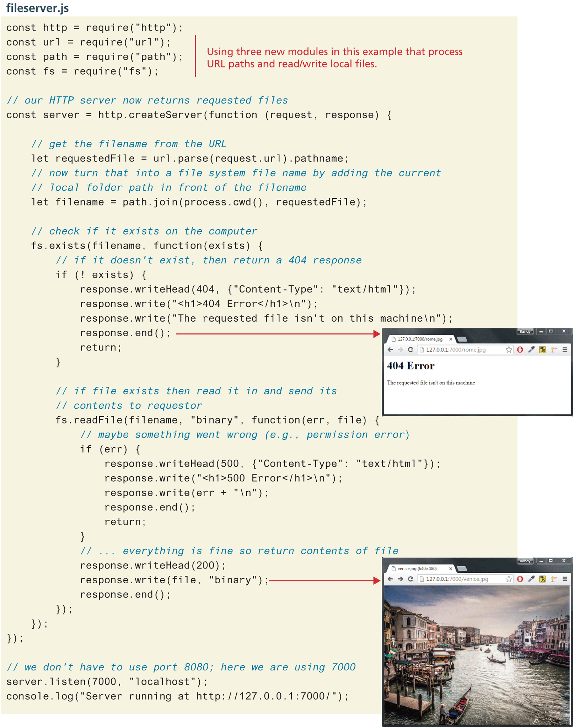Open the hamburger menu in venice.jpg window
This screenshot has height=728, width=574.
564,579
